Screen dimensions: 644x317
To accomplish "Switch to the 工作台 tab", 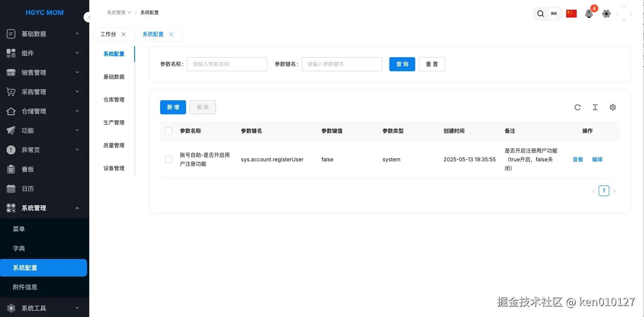I will (108, 34).
